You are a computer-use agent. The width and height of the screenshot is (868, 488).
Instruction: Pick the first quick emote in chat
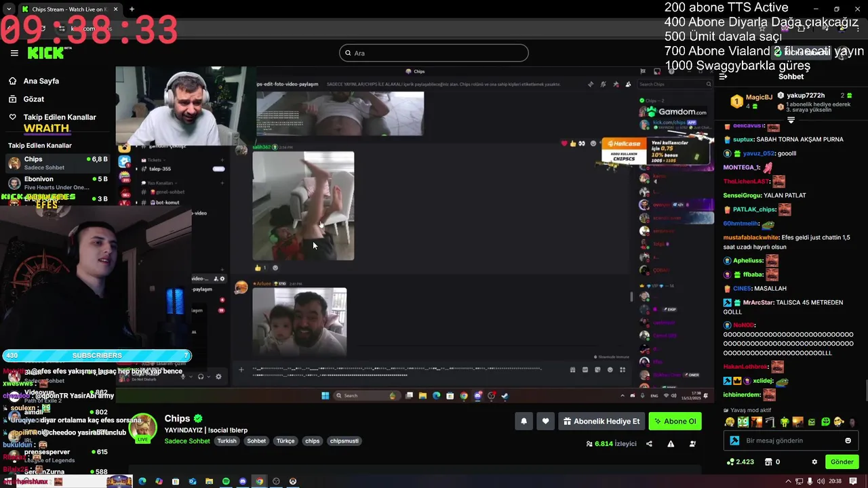coord(730,422)
